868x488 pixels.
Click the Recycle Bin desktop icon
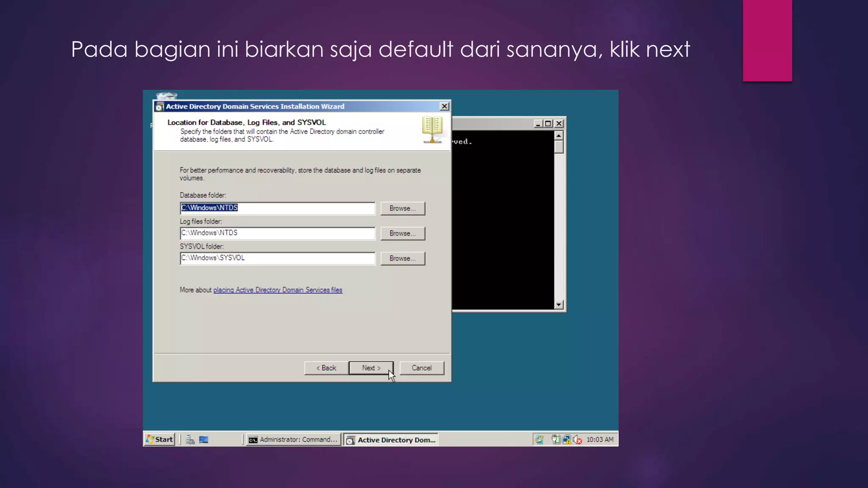point(166,96)
